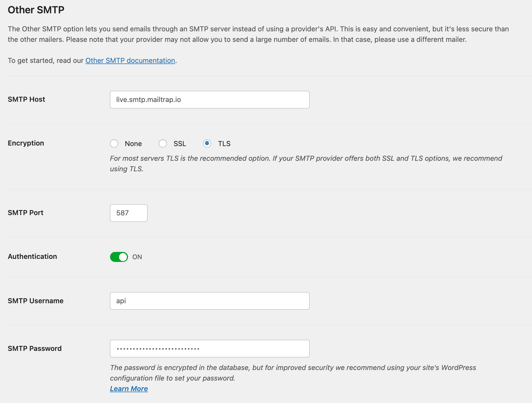Click the SMTP Password input field

tap(209, 348)
